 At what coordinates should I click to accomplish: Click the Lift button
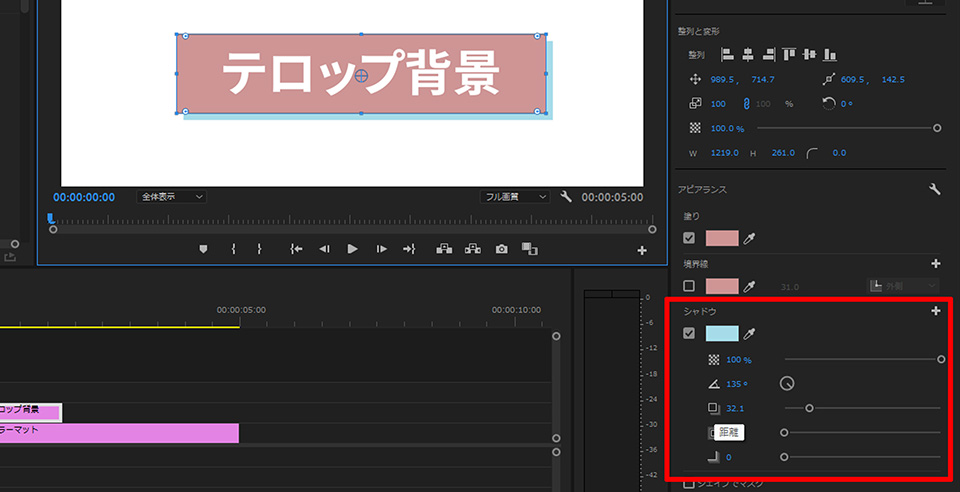(x=444, y=249)
